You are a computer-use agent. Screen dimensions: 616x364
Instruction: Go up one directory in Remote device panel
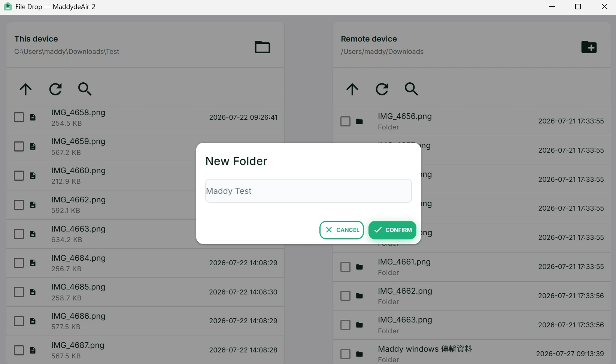click(352, 89)
